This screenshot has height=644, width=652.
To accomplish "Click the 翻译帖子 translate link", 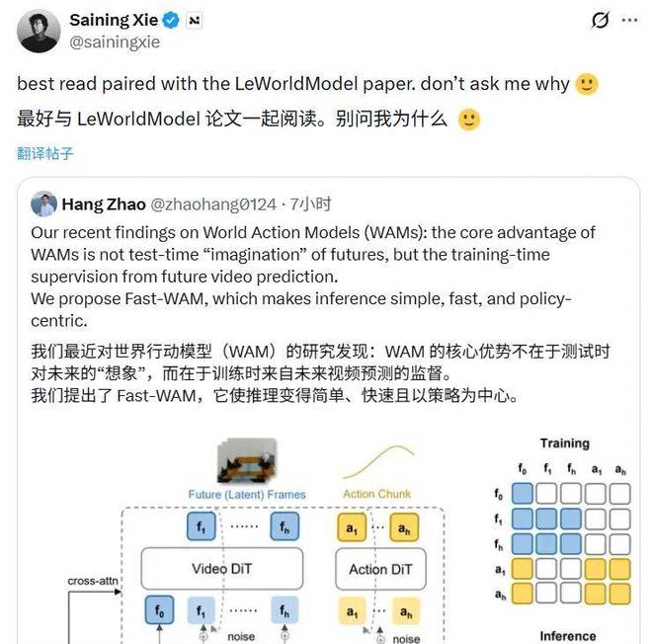I will pos(45,153).
